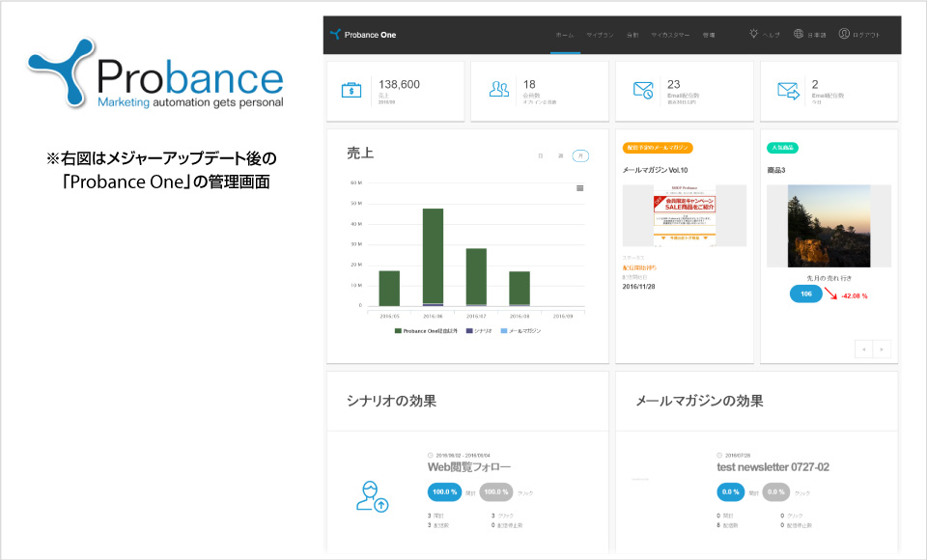Viewport: 927px width, 560px height.
Task: Open help via the lightbulb icon
Action: (x=754, y=34)
